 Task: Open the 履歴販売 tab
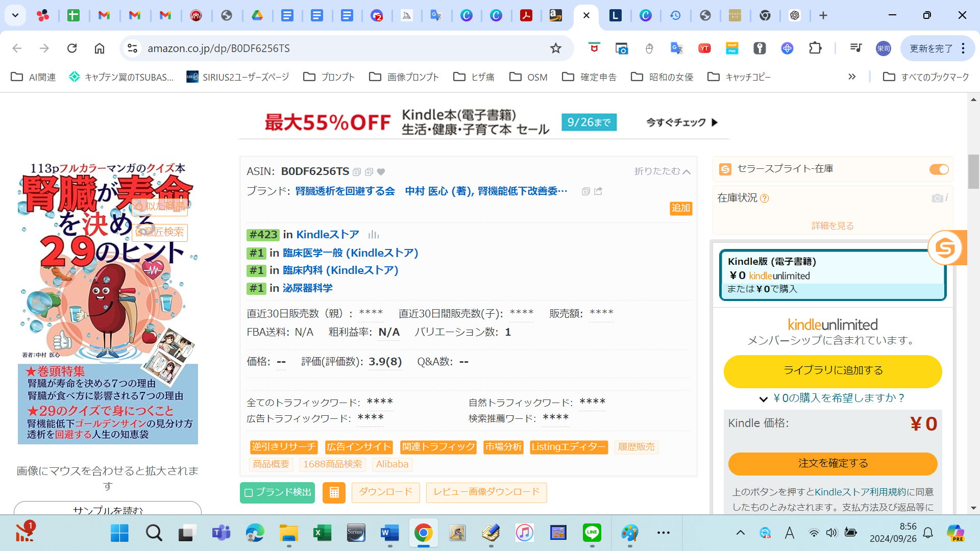click(x=636, y=447)
